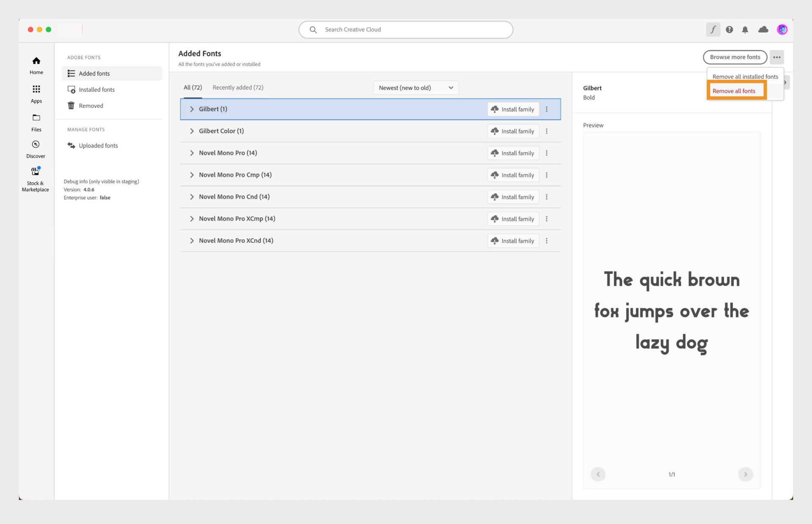Viewport: 812px width, 524px height.
Task: Open kebab menu for Novel Mono Pro XCmp
Action: [547, 219]
